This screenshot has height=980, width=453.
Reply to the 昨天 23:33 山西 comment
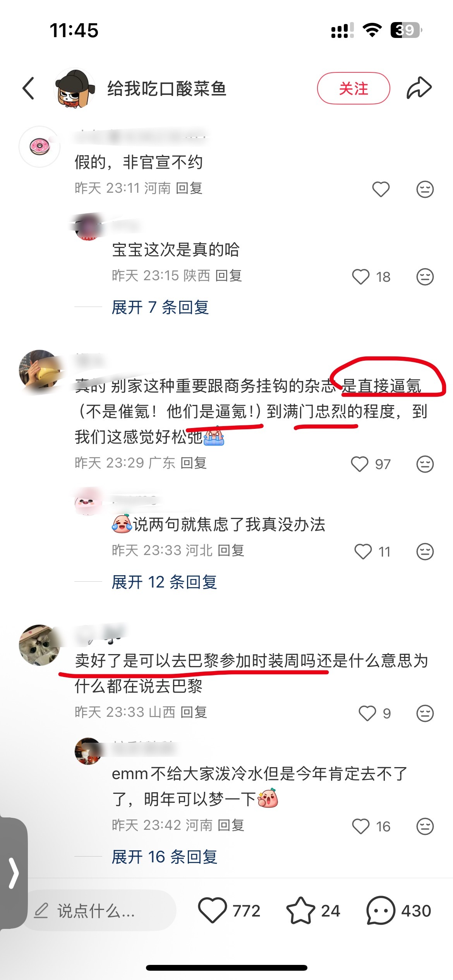(194, 712)
